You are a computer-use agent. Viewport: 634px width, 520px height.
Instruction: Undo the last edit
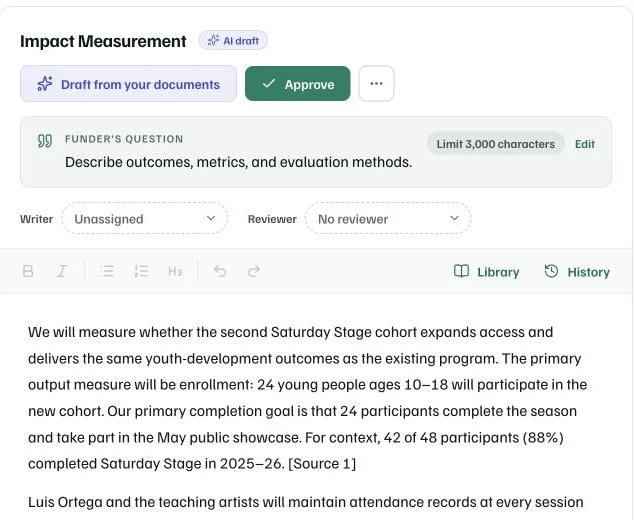click(220, 271)
